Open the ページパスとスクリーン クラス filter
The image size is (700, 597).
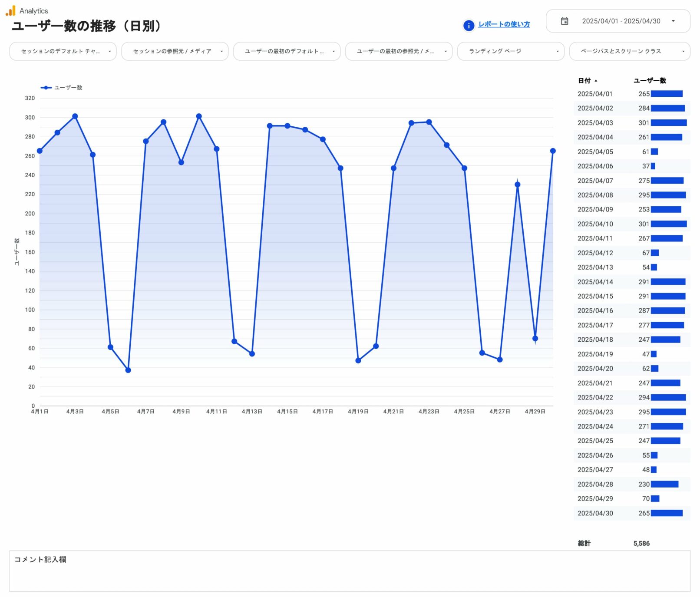(x=629, y=51)
